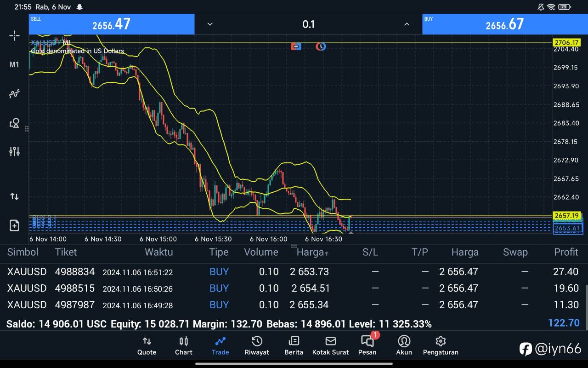Screen dimensions: 588x368
Task: Switch to the Chart tab
Action: (183, 345)
